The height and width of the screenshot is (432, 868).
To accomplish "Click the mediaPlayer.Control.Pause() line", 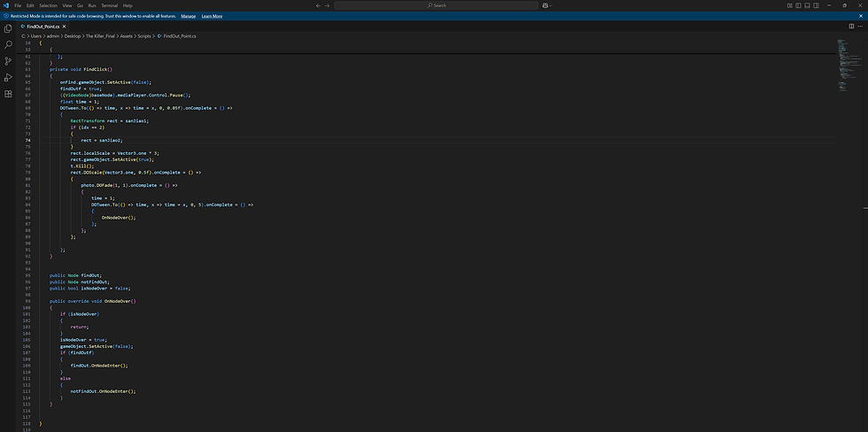I will point(125,95).
